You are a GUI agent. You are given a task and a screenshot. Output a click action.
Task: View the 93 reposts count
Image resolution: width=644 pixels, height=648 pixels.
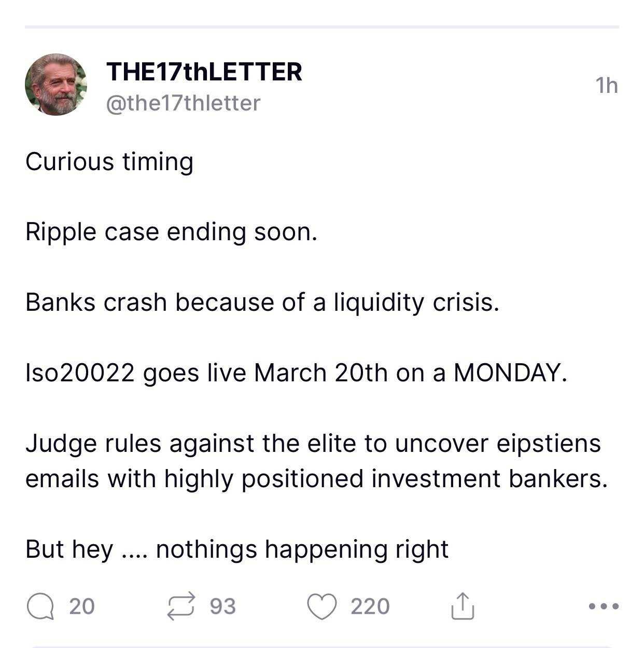pyautogui.click(x=223, y=606)
